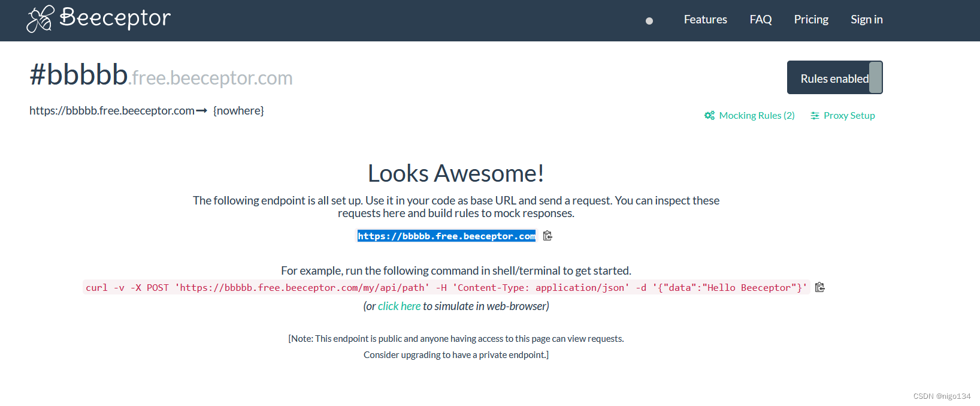This screenshot has width=980, height=406.
Task: Open the FAQ page
Action: (761, 19)
